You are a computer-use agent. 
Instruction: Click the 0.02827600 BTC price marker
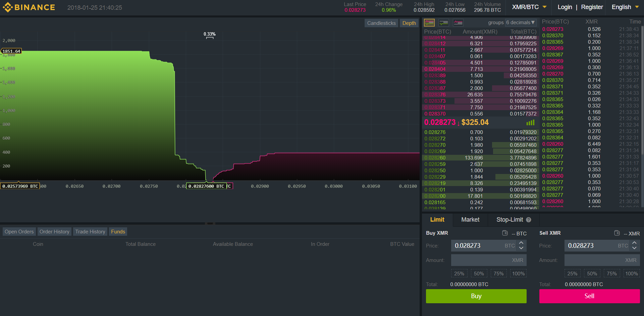[206, 186]
